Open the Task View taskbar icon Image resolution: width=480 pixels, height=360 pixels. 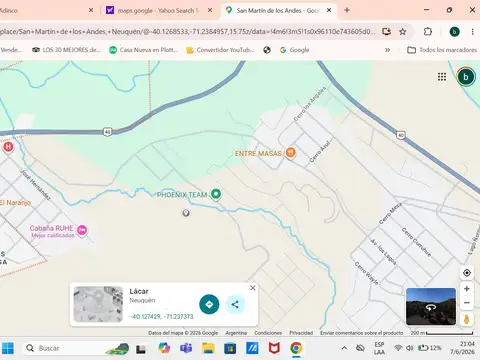pos(141,349)
